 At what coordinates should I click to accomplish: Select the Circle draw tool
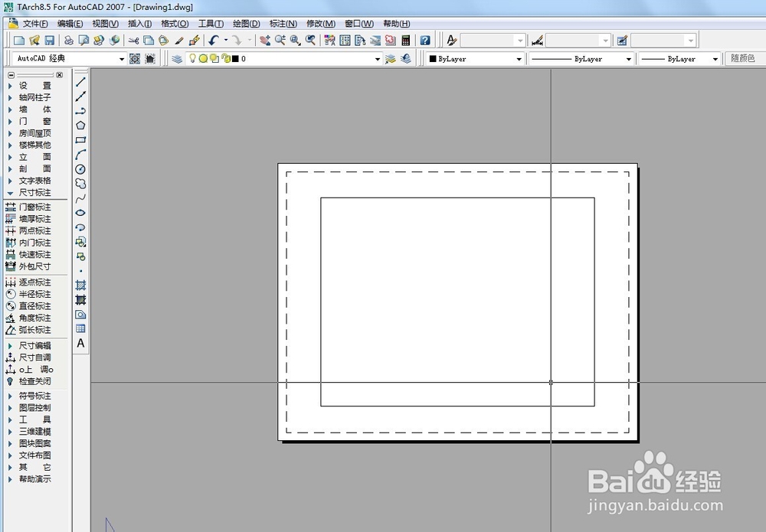(x=80, y=169)
